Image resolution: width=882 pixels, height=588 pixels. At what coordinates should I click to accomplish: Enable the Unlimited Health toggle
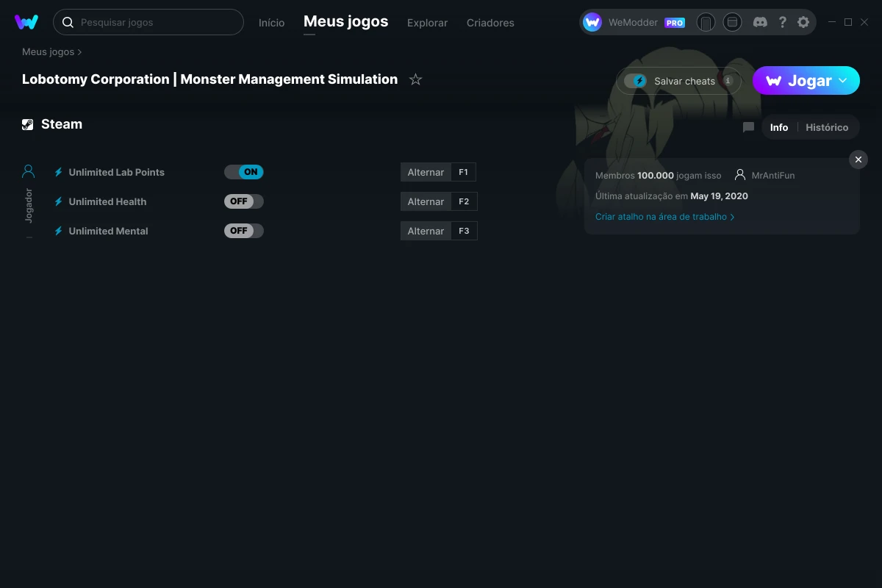click(244, 201)
